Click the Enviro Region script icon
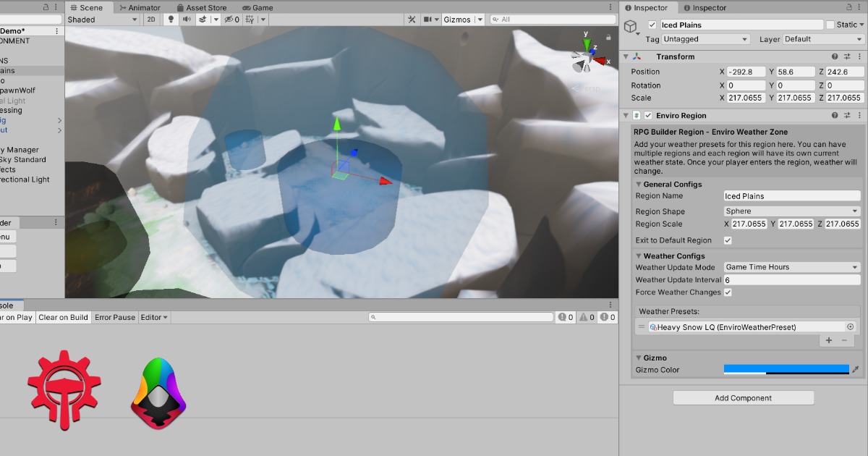 pyautogui.click(x=637, y=115)
